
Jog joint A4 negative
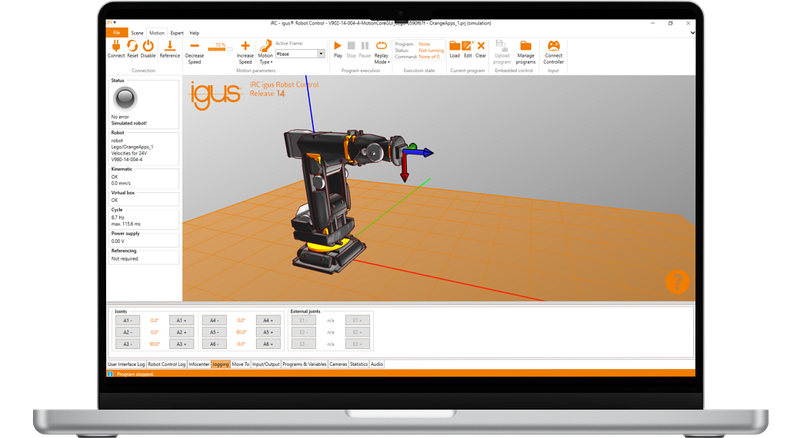click(214, 320)
